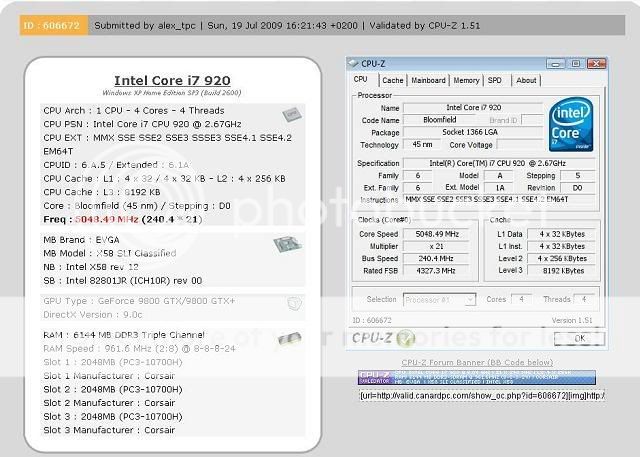
Task: Click the Name field Intel Core i7 920
Action: point(473,108)
